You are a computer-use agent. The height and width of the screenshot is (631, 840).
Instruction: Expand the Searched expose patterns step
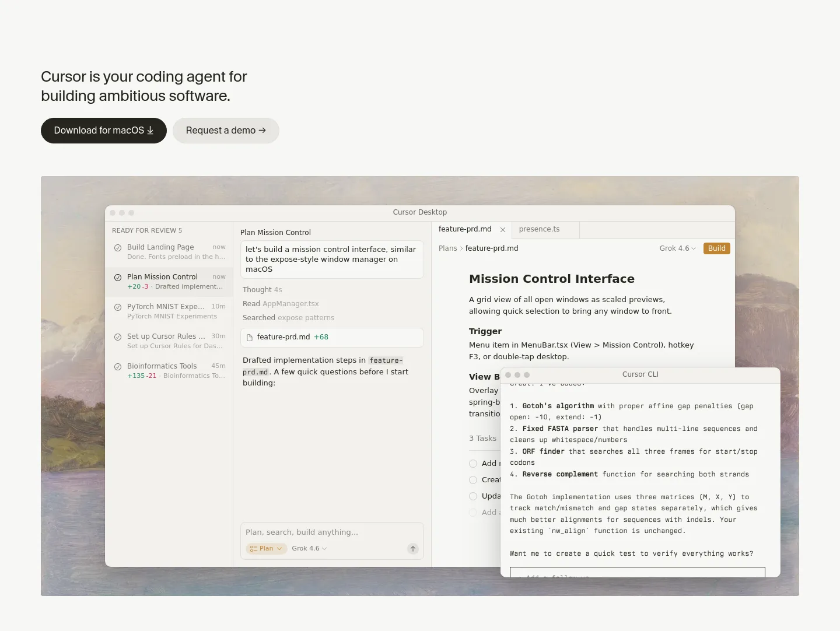coord(289,318)
